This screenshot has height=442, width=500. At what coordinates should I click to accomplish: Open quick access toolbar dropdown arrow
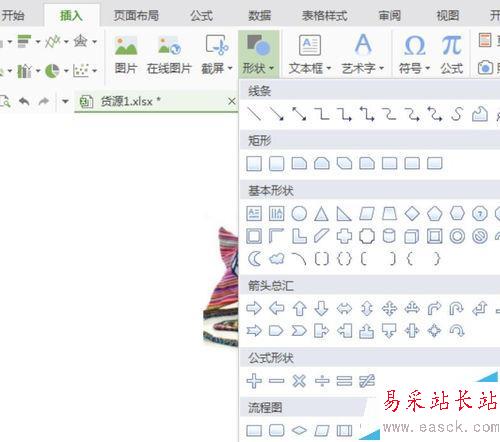click(x=65, y=101)
